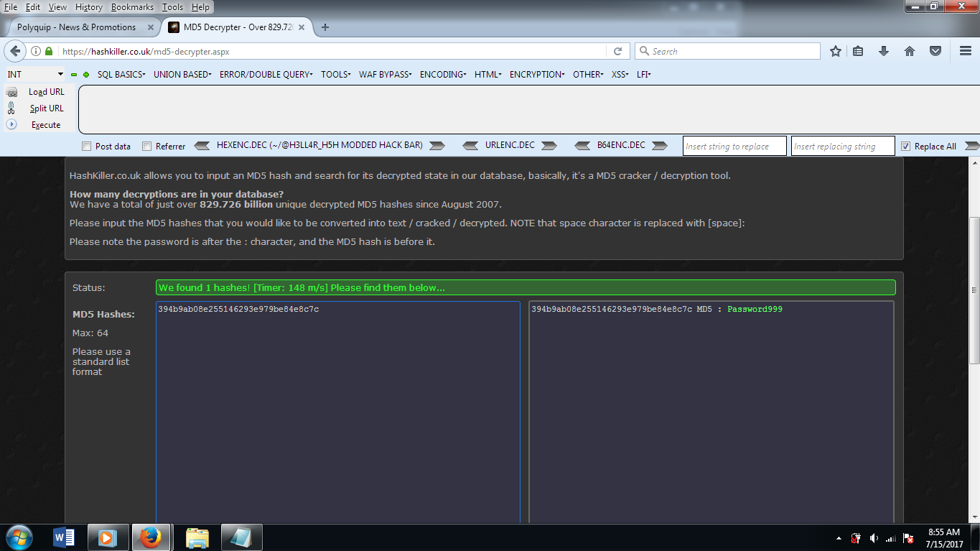Open the SQL BASICS link
Screen dimensions: 980x551
coord(119,74)
